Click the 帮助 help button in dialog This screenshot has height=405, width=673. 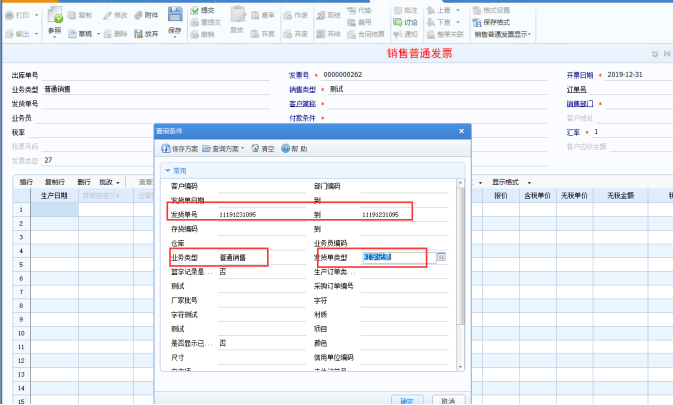tap(294, 148)
